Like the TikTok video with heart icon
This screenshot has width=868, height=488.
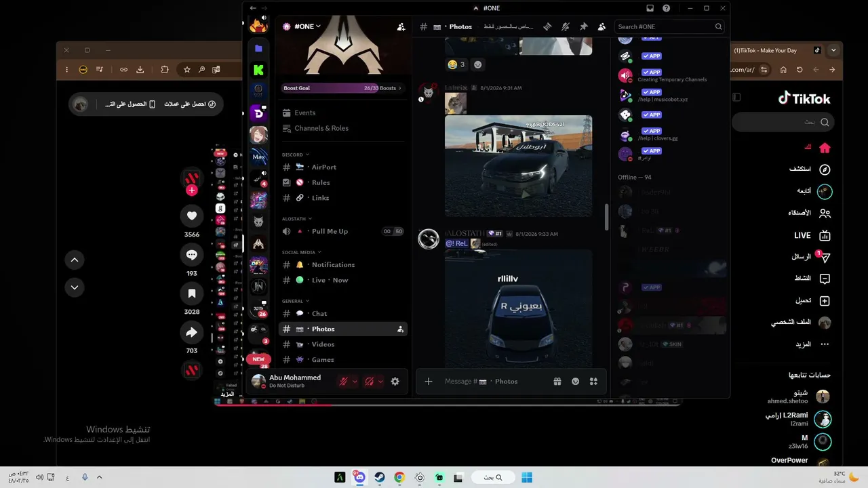point(192,216)
